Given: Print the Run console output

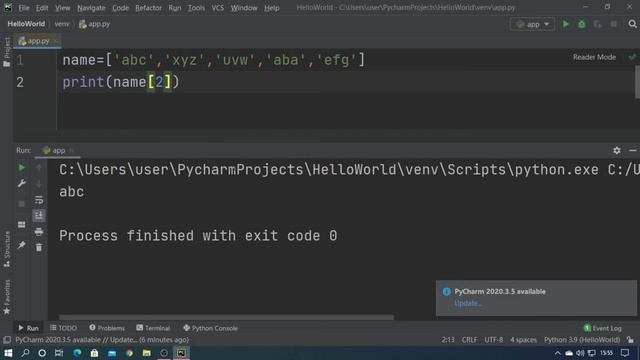Looking at the screenshot, I should 39,232.
